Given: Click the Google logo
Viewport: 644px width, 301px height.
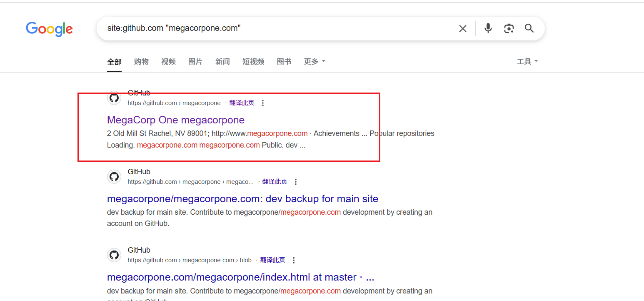Looking at the screenshot, I should pos(49,29).
